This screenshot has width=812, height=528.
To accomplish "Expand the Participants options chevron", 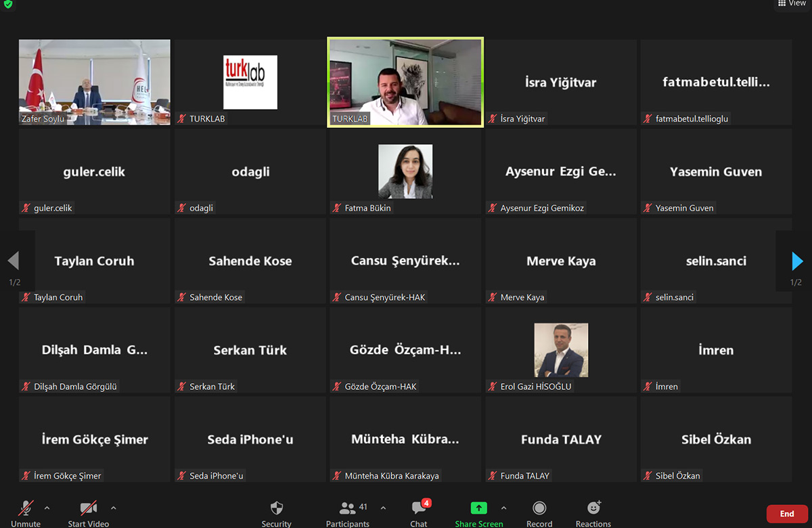I will pyautogui.click(x=383, y=508).
